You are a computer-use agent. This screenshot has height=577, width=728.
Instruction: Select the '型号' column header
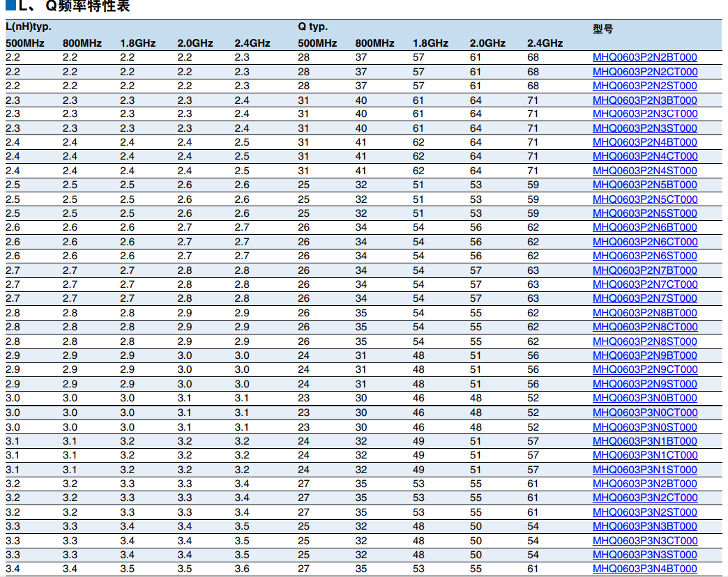[x=602, y=29]
